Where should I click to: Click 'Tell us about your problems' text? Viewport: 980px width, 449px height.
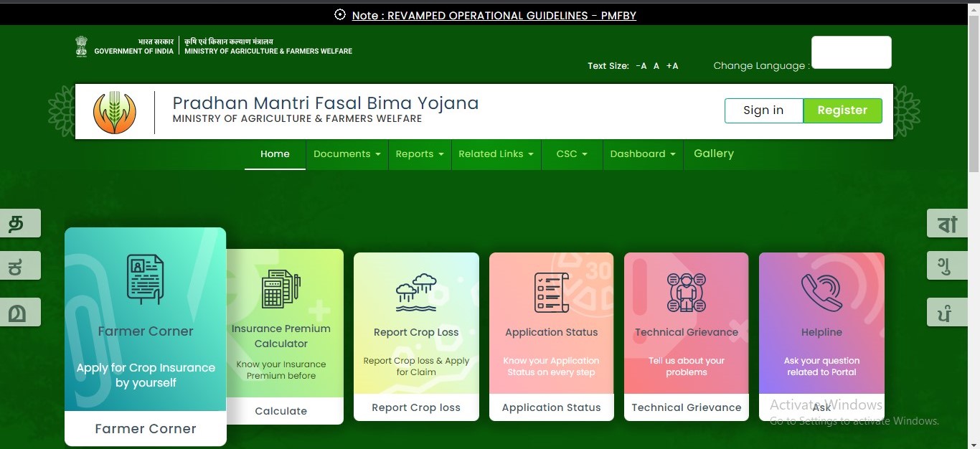687,367
